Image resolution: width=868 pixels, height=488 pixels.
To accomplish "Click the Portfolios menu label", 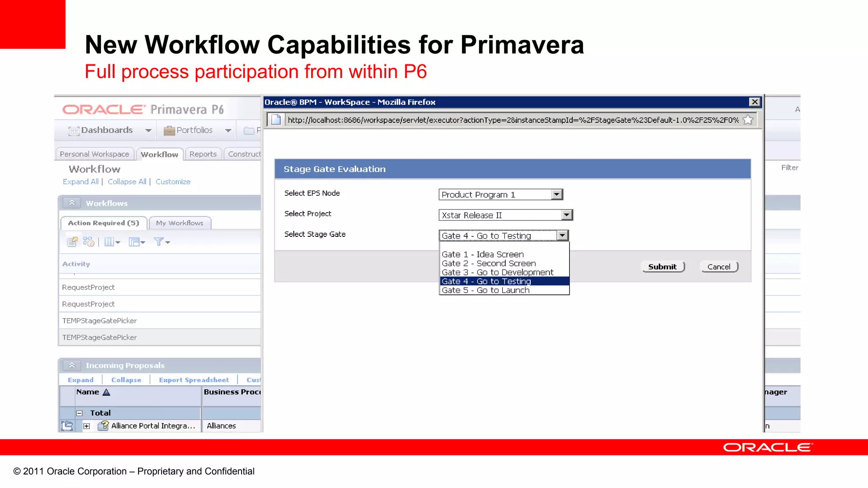I will point(195,130).
